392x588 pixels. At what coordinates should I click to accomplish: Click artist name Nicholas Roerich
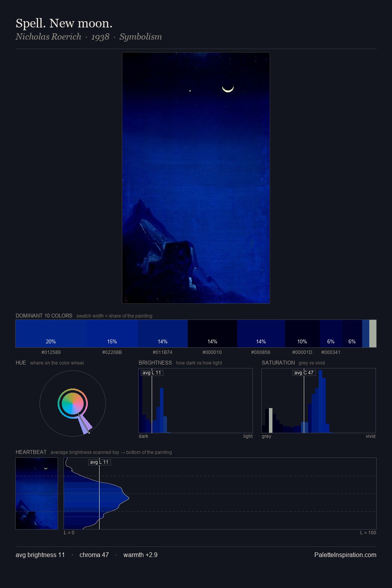[x=48, y=37]
